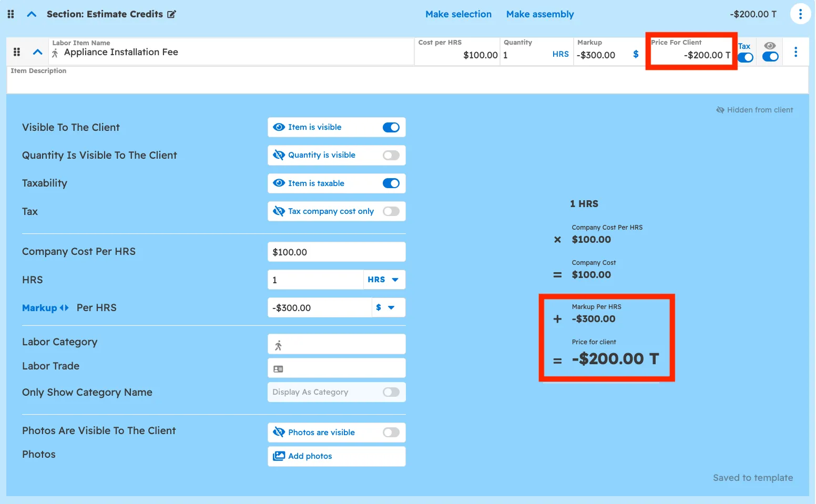This screenshot has width=816, height=504.
Task: Click the labor item row drag handle
Action: tap(17, 52)
